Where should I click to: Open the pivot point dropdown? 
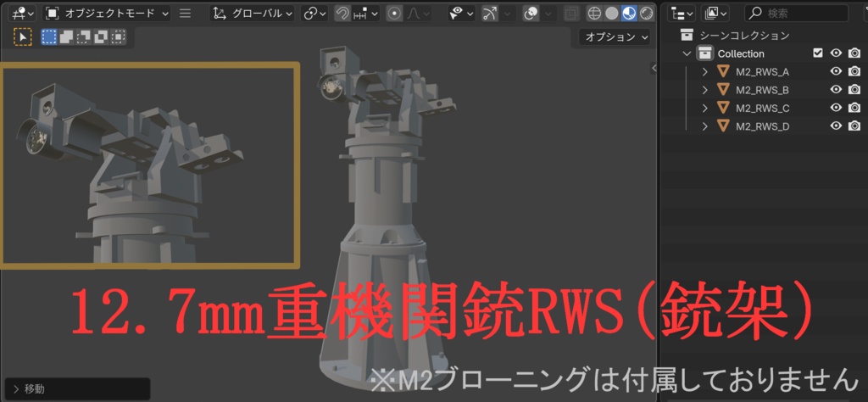tap(314, 14)
